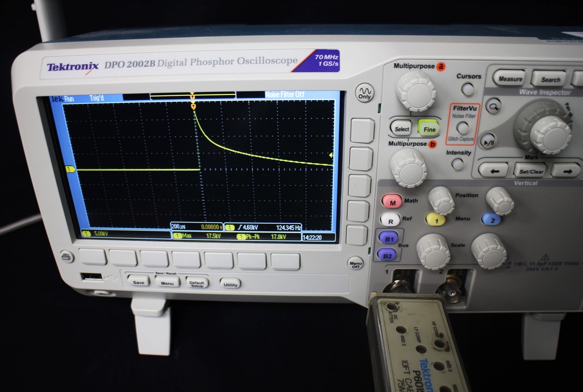This screenshot has width=583, height=392.
Task: Click the Utility button
Action: click(x=230, y=284)
